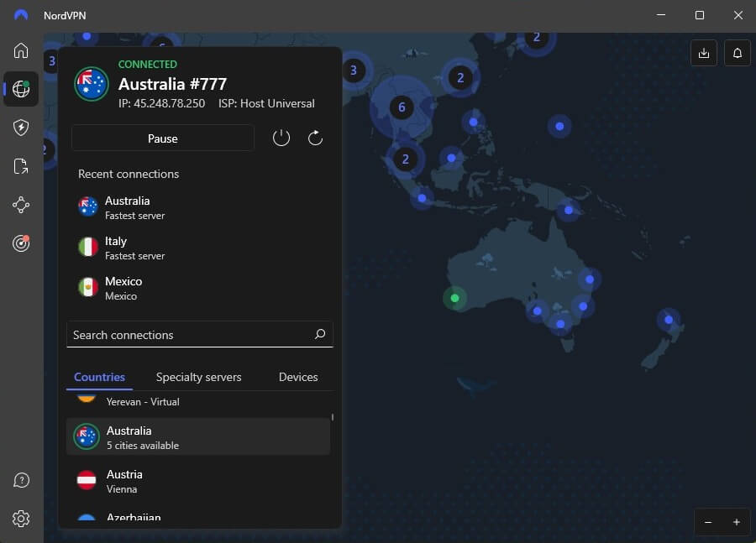Click the map cluster marker labeled 3 near India

[354, 70]
